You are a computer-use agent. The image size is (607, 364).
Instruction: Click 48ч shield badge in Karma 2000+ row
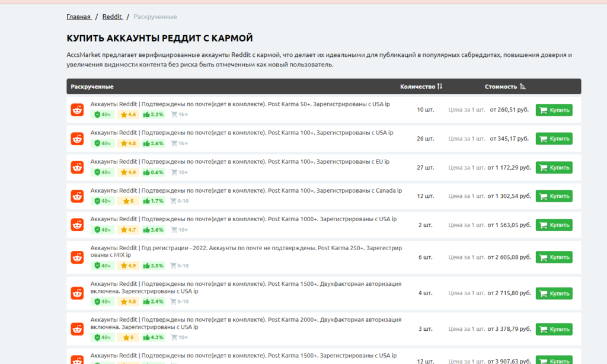(x=103, y=337)
